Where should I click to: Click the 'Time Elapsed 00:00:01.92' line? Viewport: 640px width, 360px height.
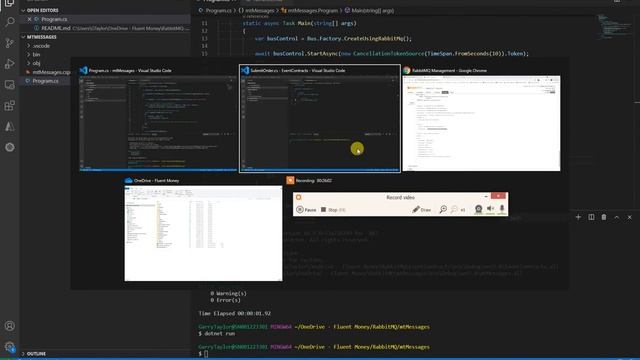point(234,313)
